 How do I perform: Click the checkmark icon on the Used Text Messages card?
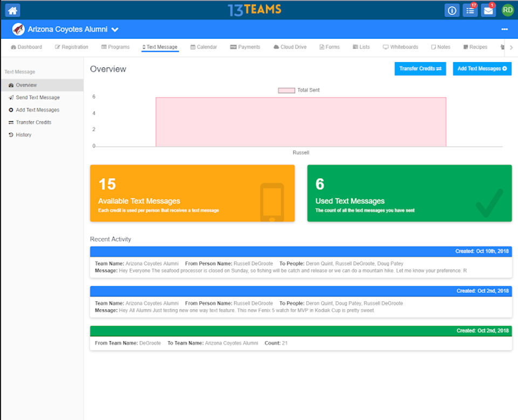click(489, 202)
